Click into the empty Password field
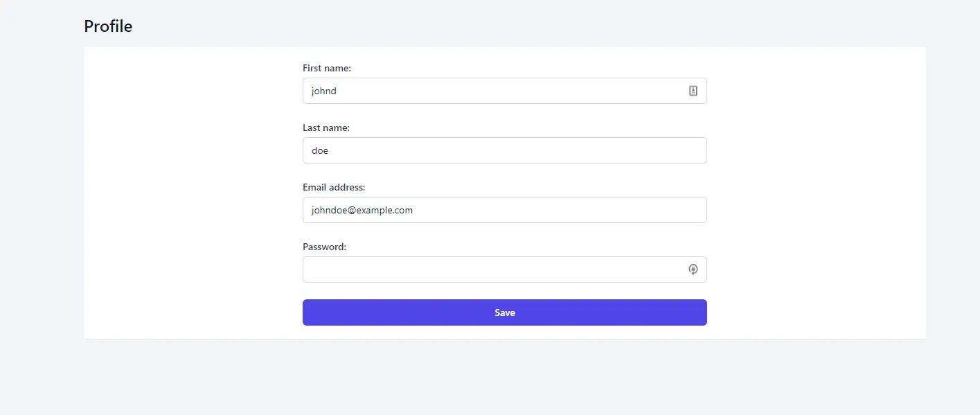Image resolution: width=980 pixels, height=415 pixels. pyautogui.click(x=485, y=270)
